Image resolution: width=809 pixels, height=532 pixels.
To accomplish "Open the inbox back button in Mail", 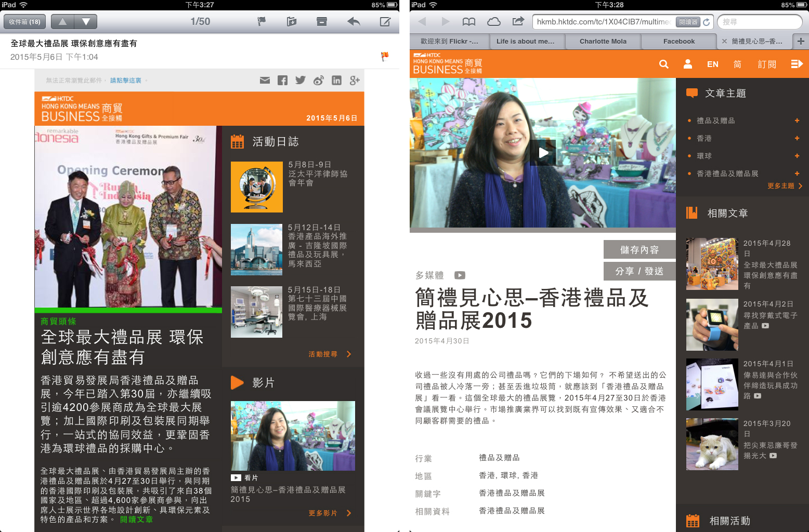I will tap(24, 22).
